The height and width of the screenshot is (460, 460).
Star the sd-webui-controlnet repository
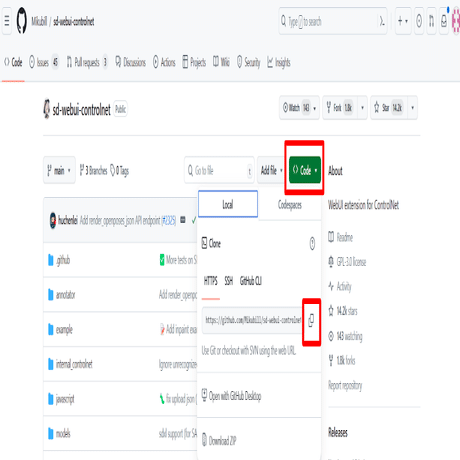[x=388, y=108]
